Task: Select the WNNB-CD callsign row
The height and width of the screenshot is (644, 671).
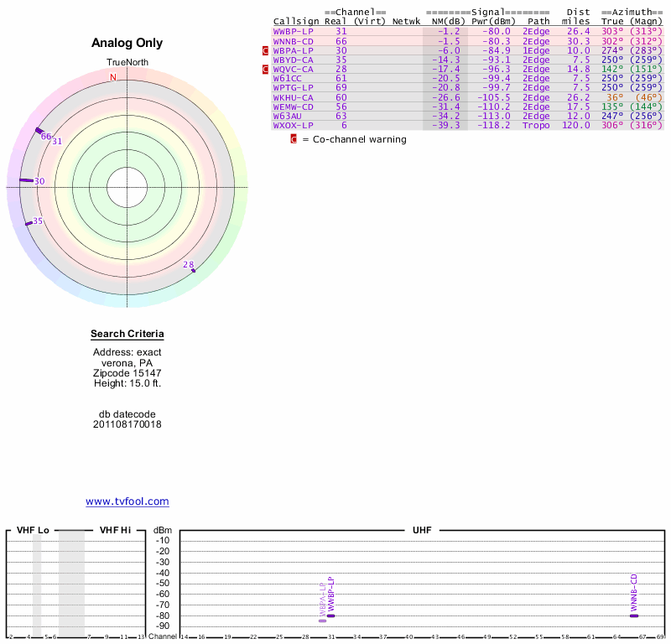Action: point(294,40)
